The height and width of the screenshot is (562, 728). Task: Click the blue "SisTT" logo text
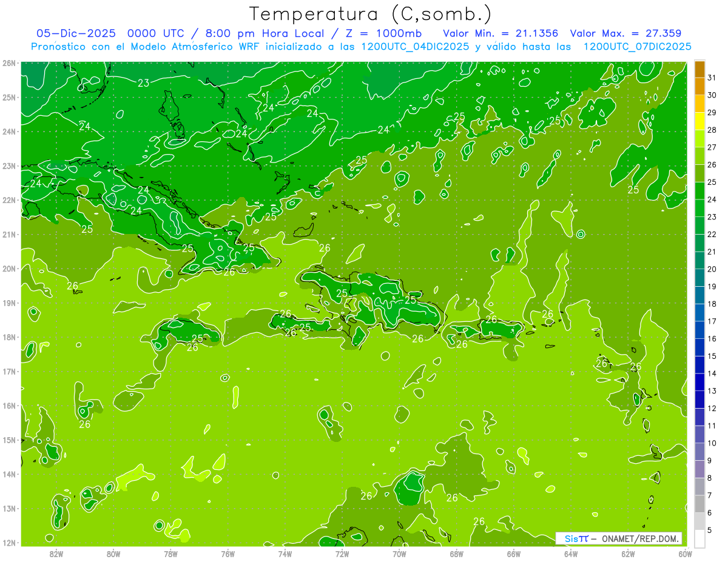click(576, 538)
